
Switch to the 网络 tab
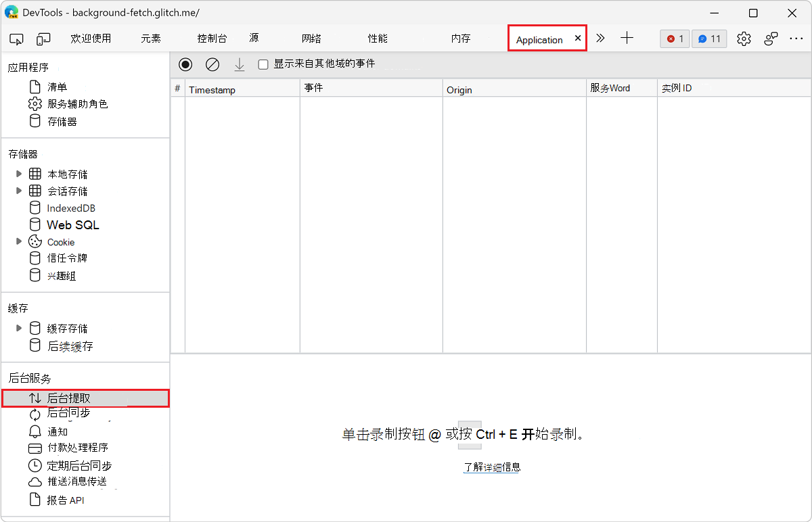pos(311,39)
